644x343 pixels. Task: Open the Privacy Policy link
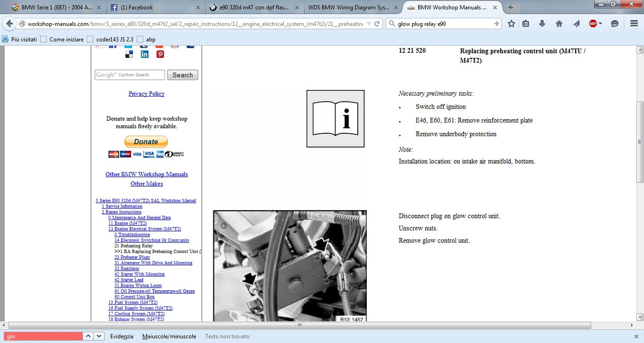(146, 94)
